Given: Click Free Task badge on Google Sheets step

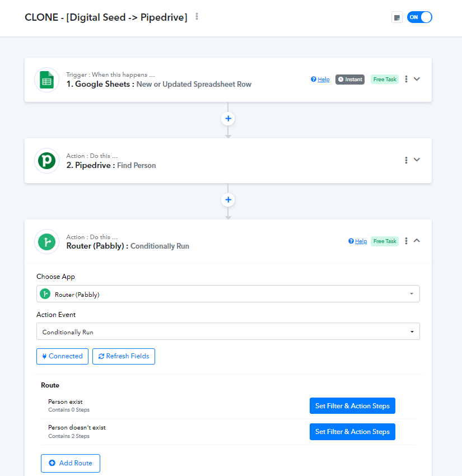Looking at the screenshot, I should pos(385,79).
